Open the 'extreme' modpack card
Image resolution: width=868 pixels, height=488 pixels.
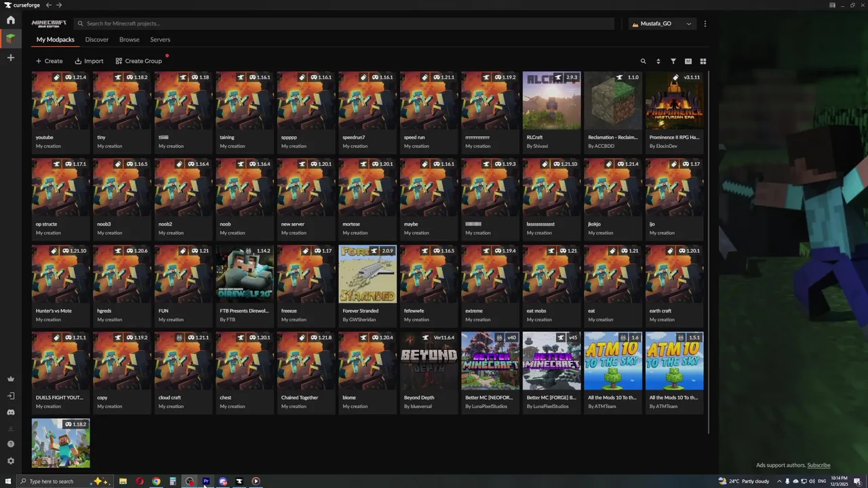coord(490,285)
